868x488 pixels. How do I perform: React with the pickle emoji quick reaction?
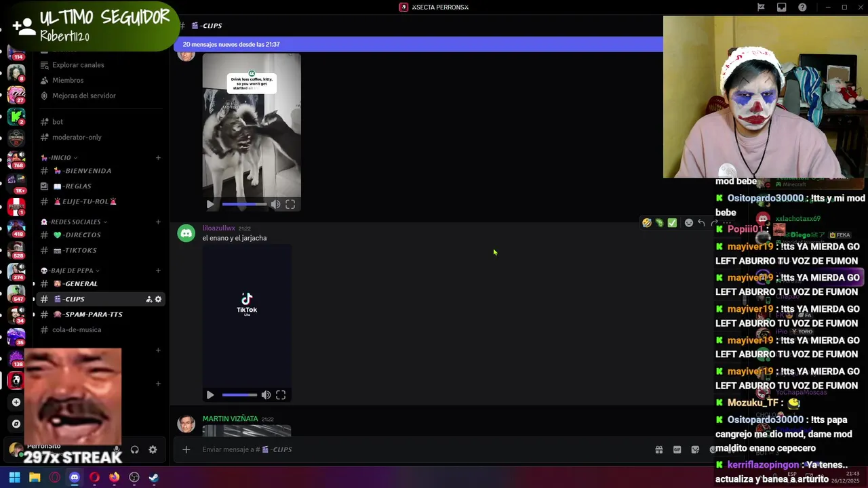pyautogui.click(x=659, y=222)
